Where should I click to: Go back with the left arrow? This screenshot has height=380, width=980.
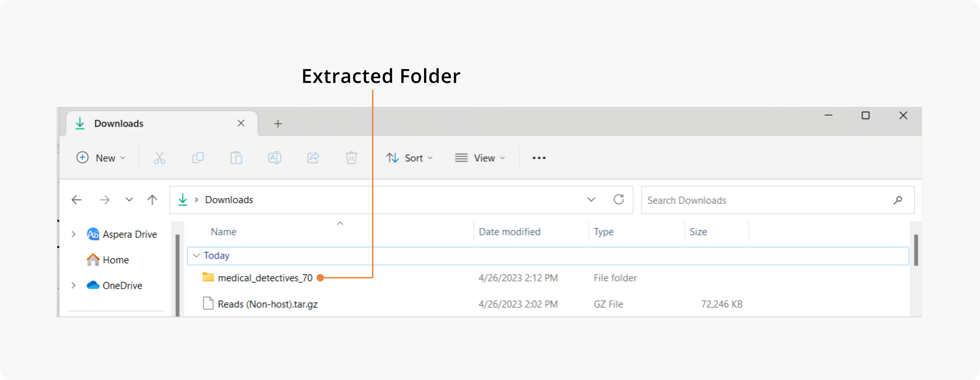tap(77, 200)
